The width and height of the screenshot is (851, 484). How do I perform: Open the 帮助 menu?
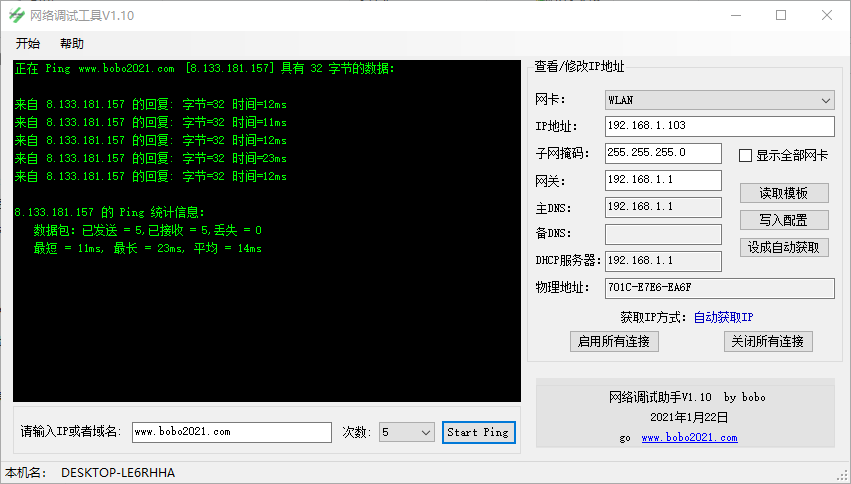tap(72, 44)
